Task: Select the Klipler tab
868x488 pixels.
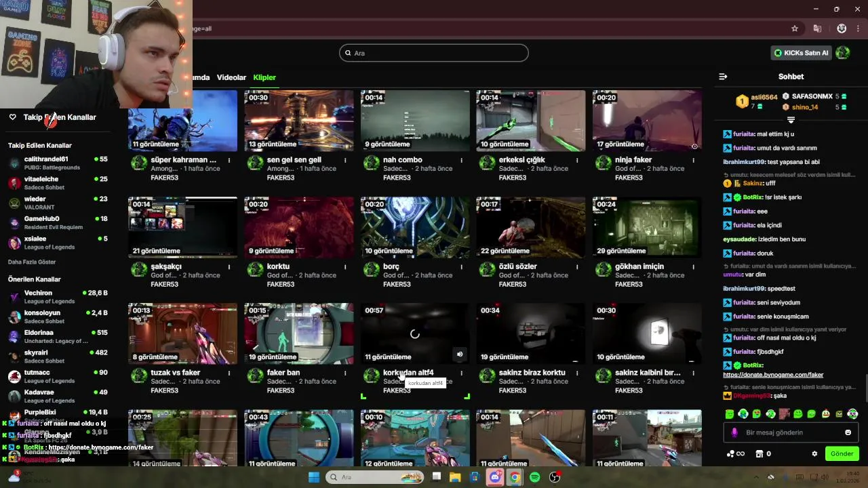Action: tap(264, 77)
